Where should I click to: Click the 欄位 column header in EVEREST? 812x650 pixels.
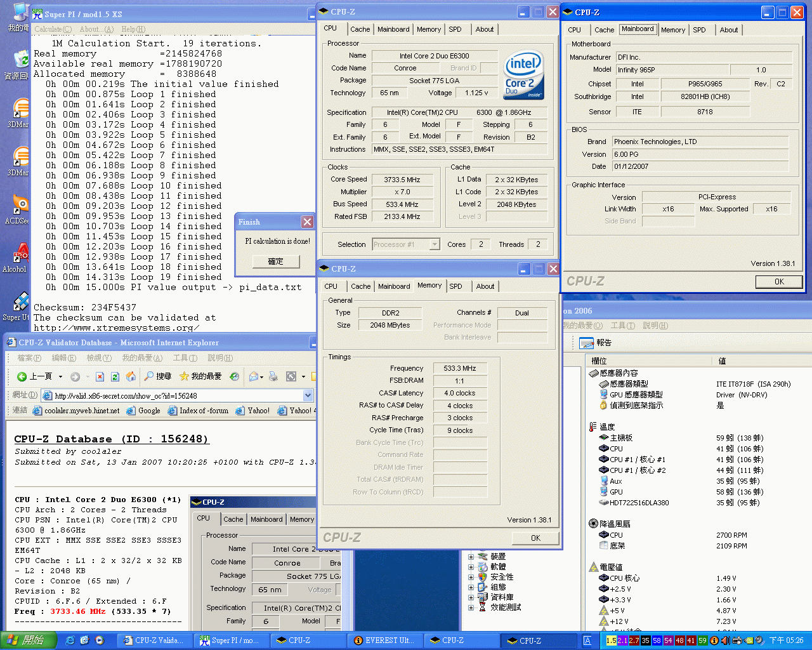click(648, 361)
